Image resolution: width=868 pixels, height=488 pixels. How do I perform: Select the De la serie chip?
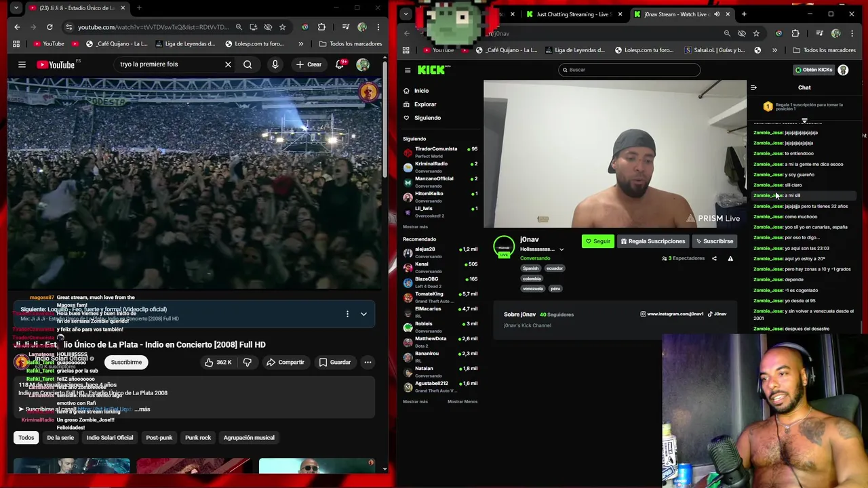[60, 438]
